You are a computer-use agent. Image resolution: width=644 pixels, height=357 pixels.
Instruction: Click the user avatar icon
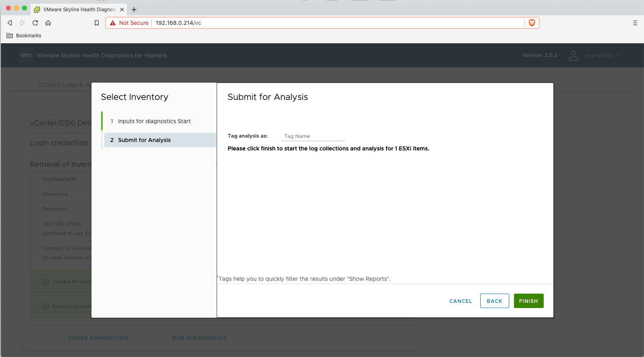pos(574,55)
